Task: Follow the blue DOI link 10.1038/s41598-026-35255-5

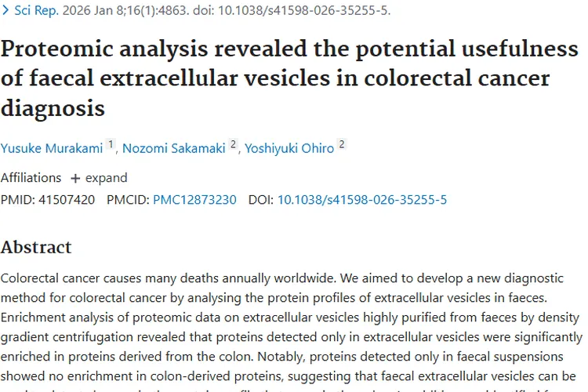Action: 362,200
